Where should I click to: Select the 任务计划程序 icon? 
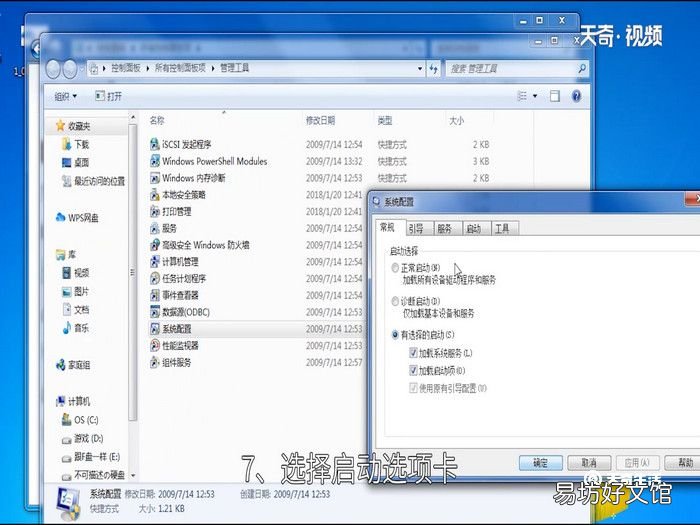154,278
